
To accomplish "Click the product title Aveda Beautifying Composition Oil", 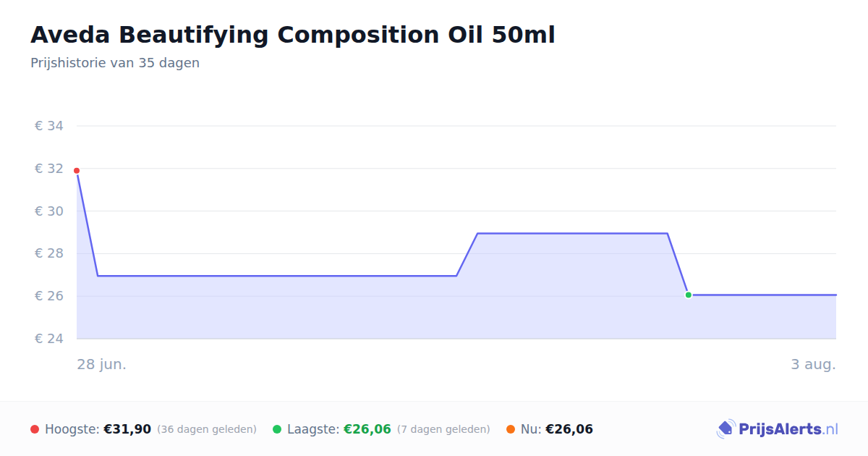I will pyautogui.click(x=293, y=35).
